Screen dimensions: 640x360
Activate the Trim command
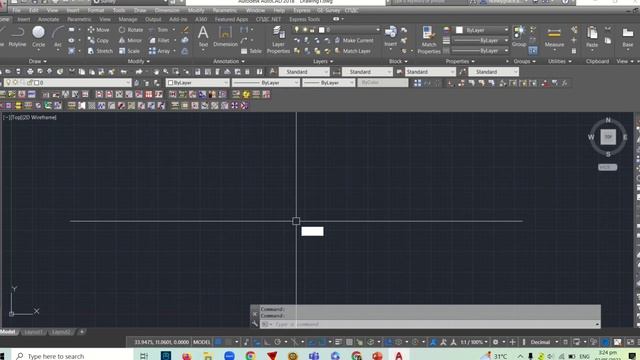point(158,30)
